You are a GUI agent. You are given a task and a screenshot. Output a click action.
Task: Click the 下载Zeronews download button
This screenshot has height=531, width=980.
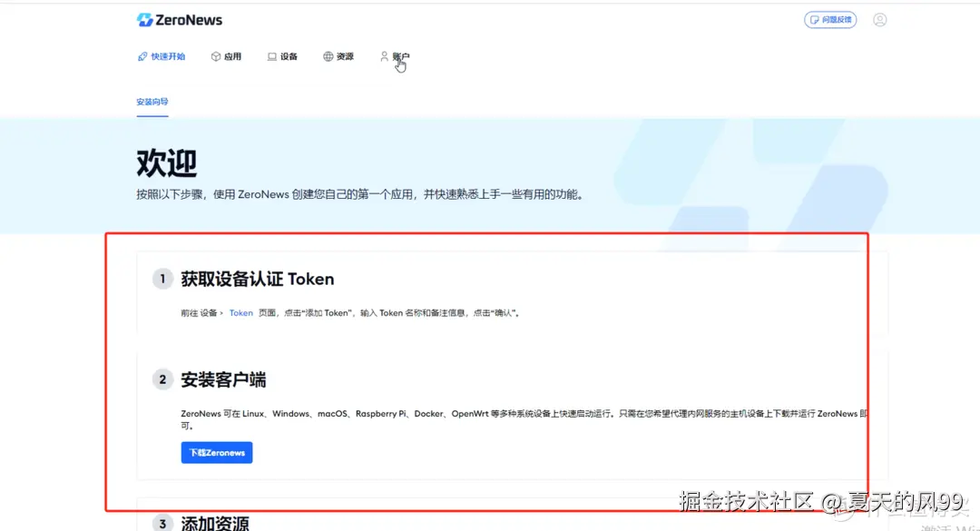[x=216, y=452]
